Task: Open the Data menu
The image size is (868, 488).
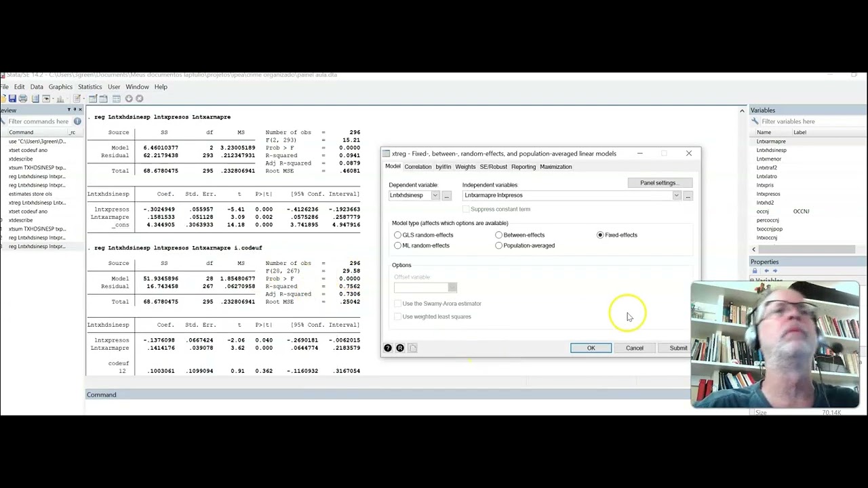Action: click(x=37, y=87)
